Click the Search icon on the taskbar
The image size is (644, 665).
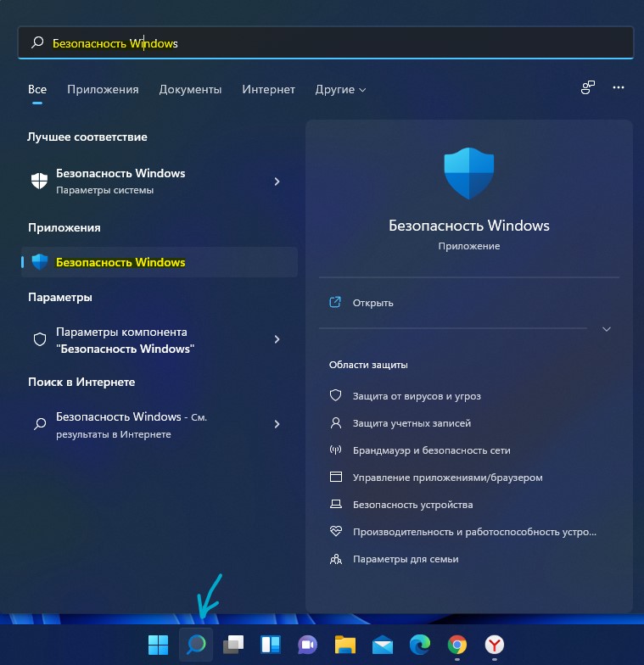click(x=196, y=645)
